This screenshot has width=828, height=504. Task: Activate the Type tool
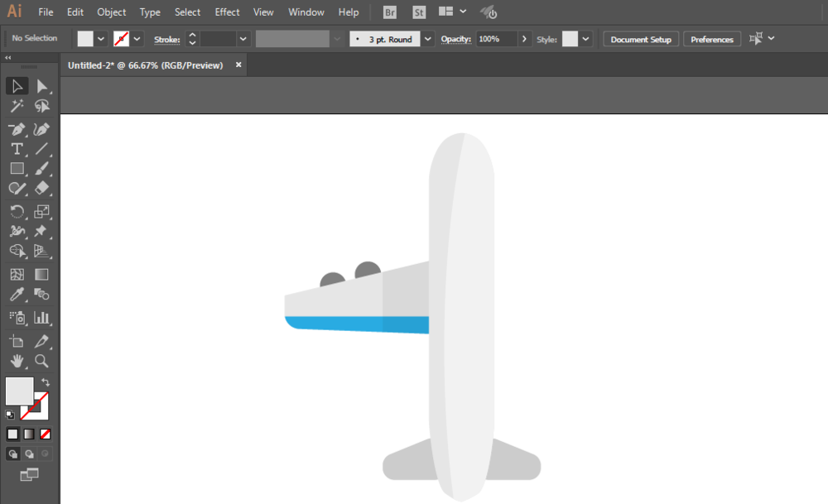pos(17,149)
